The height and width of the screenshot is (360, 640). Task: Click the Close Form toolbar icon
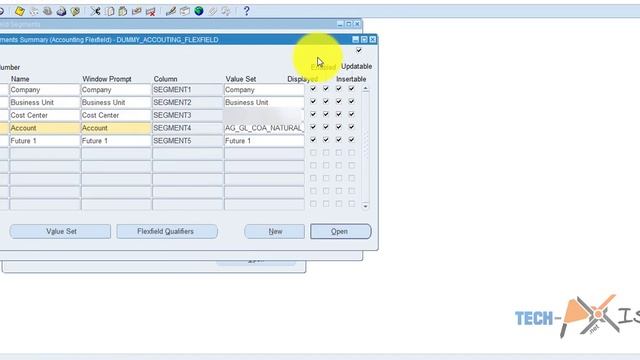[x=75, y=11]
